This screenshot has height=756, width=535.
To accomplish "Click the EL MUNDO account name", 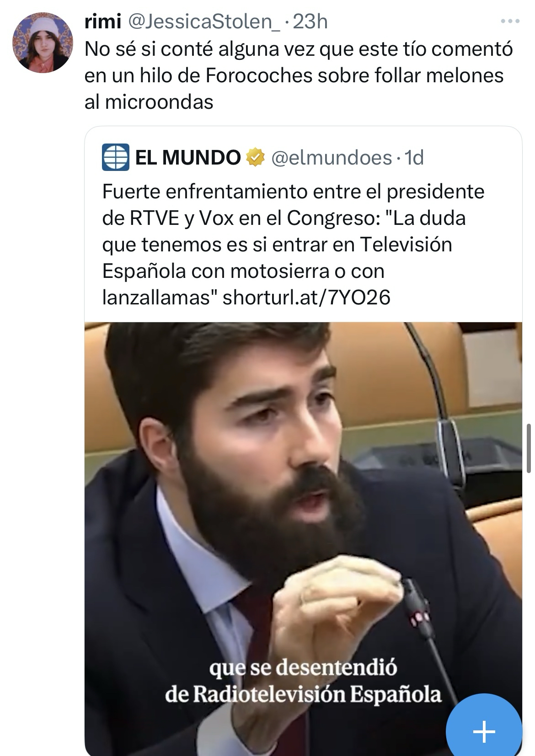I will tap(188, 158).
